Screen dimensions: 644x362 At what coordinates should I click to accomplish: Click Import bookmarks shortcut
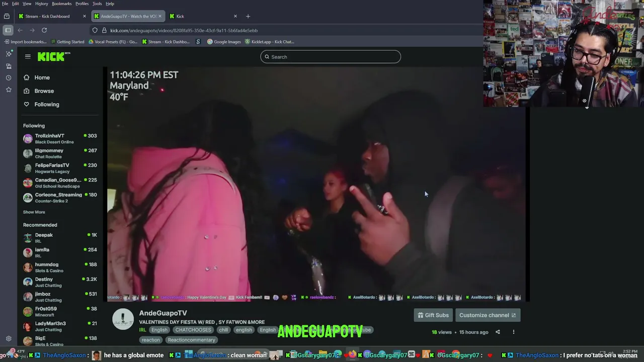[25, 42]
